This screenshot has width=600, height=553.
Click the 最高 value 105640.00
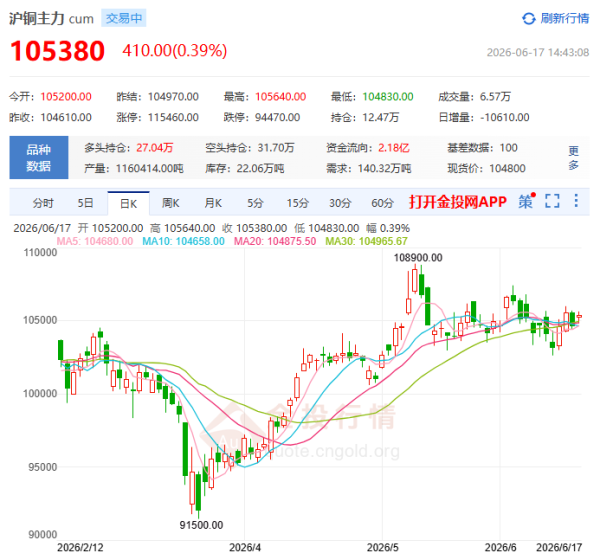(280, 97)
